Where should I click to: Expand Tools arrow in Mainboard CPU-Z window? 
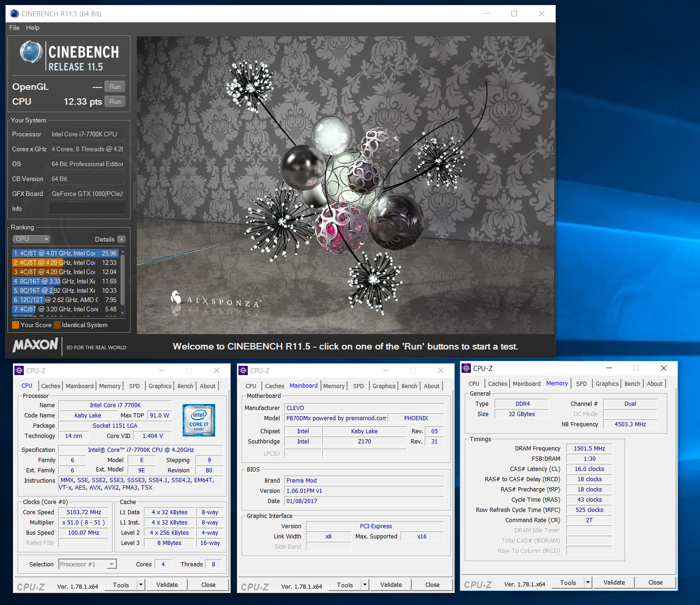(x=365, y=585)
